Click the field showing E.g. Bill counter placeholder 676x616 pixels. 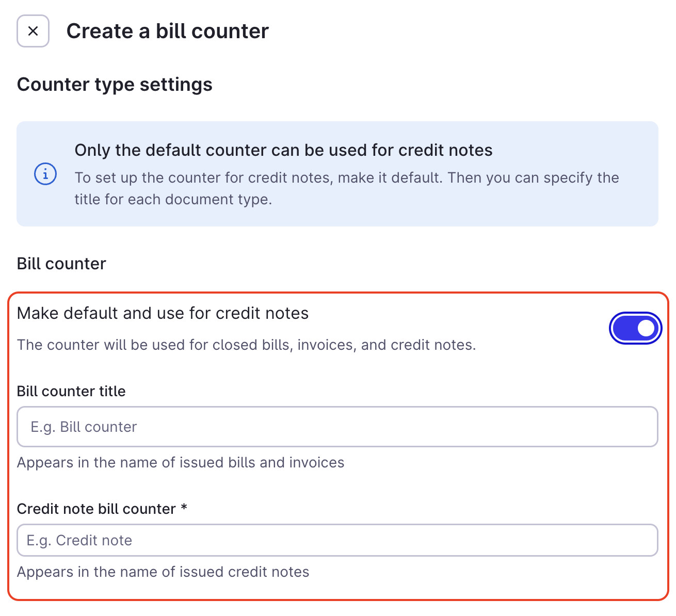coord(337,427)
